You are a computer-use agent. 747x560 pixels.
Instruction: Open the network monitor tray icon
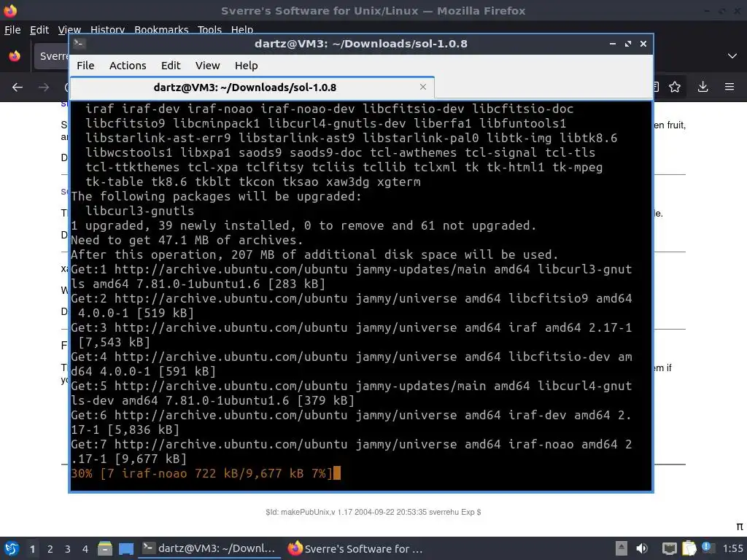coord(670,548)
